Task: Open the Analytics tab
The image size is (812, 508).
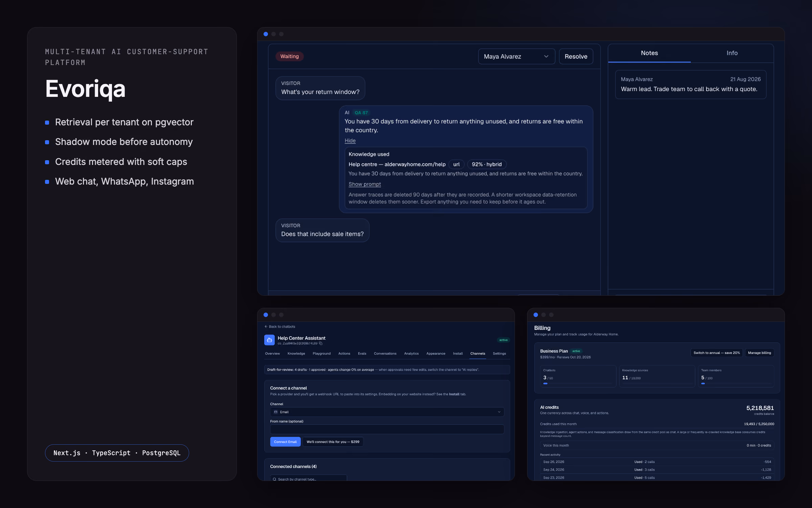Action: click(411, 354)
